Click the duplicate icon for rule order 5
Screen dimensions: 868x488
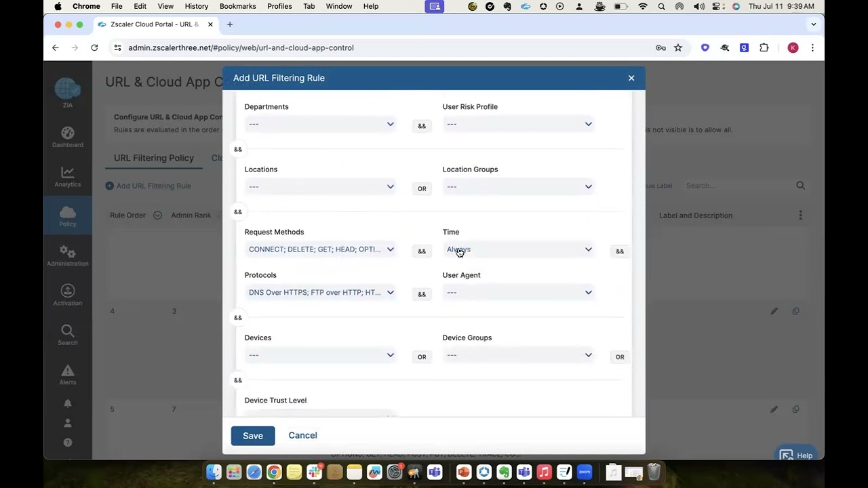point(795,409)
